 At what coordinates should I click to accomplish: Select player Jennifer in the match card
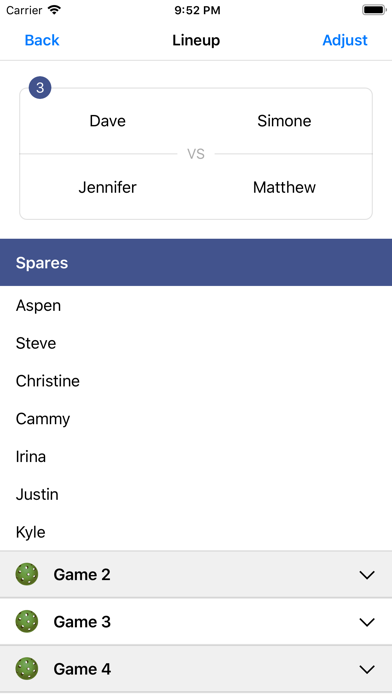[107, 187]
